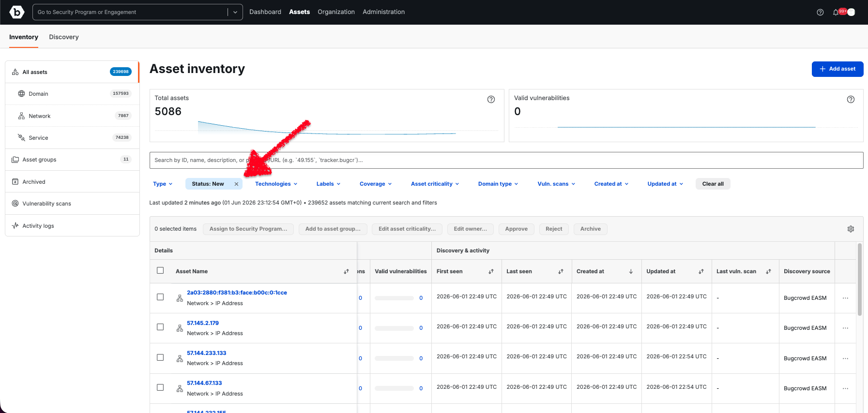The height and width of the screenshot is (413, 868).
Task: Focus the asset search field
Action: 506,161
